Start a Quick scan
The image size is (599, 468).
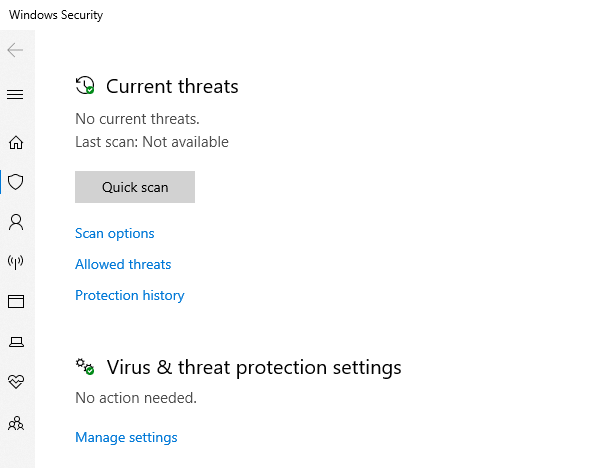pos(135,187)
